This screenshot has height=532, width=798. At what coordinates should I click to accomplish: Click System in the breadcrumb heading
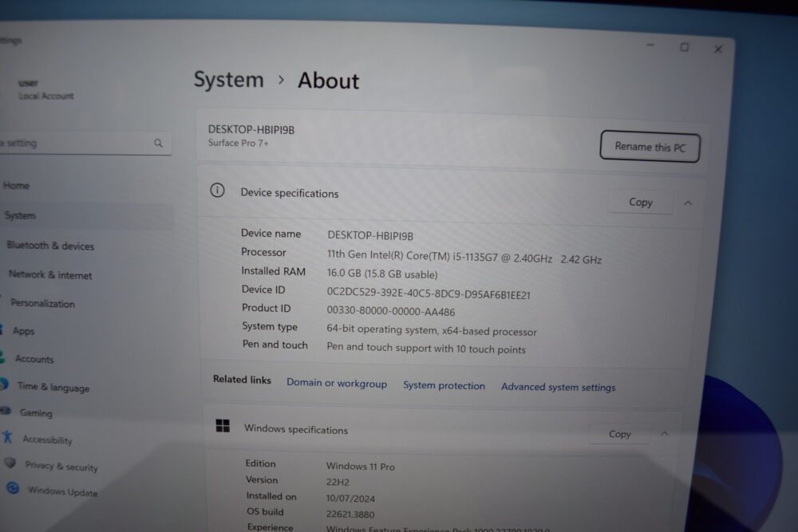(x=228, y=80)
